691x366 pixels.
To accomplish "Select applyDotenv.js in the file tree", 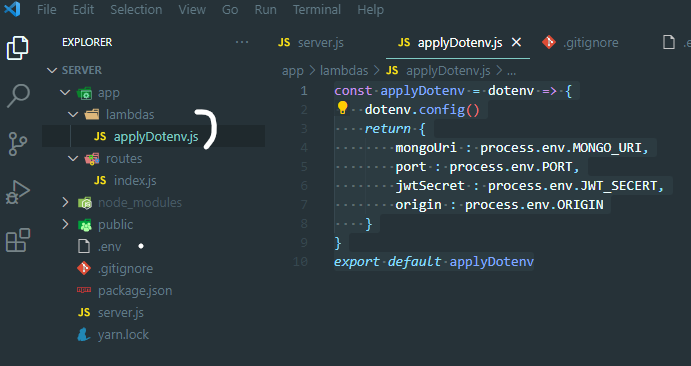I will pos(156,137).
